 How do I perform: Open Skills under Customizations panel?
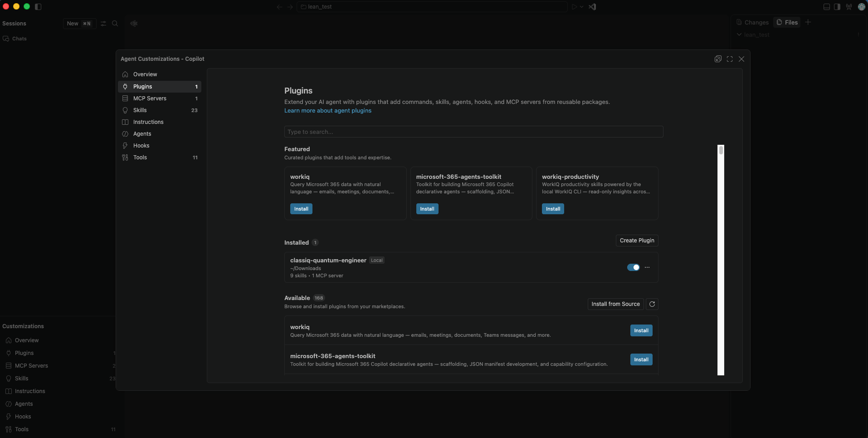coord(58,379)
